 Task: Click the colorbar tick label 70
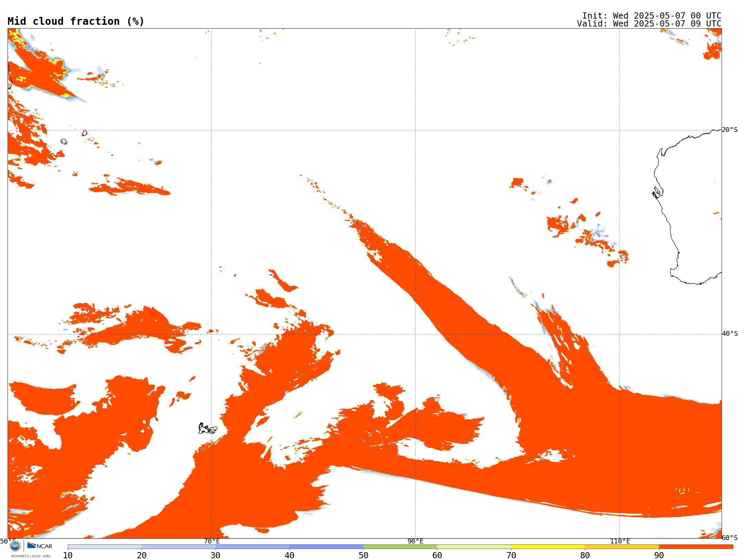[511, 555]
